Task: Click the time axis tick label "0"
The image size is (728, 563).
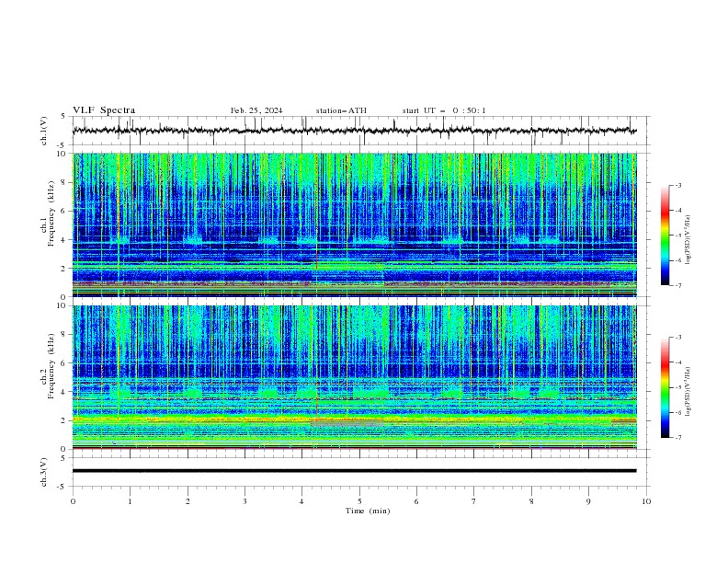Action: 73,501
